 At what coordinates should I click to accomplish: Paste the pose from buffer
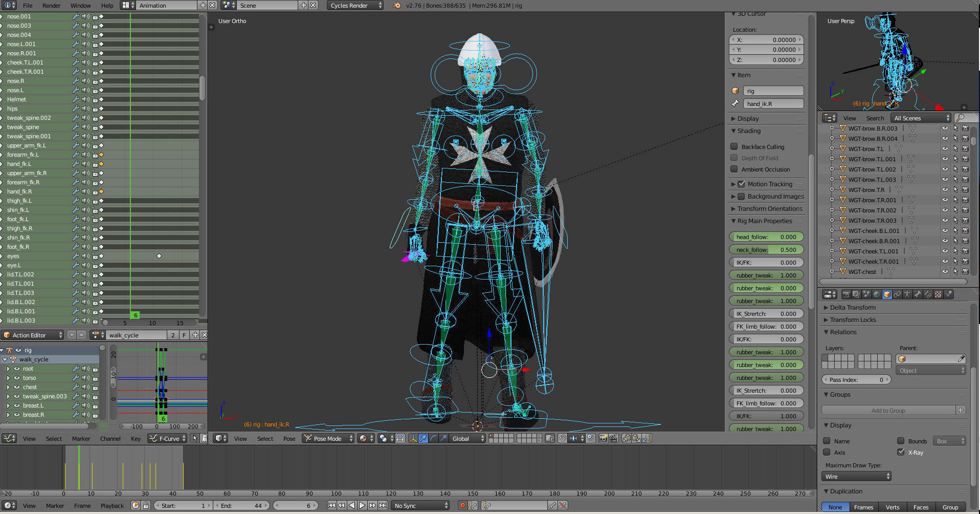click(636, 439)
